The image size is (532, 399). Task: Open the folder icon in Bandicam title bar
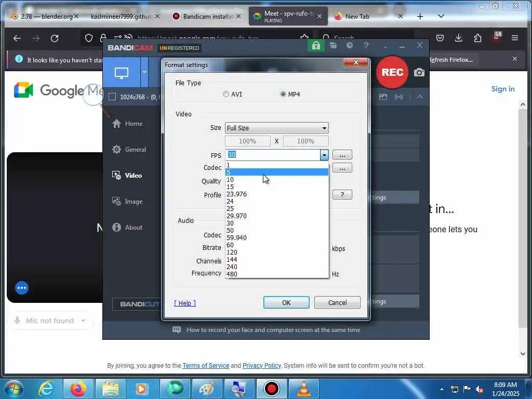coord(333,45)
